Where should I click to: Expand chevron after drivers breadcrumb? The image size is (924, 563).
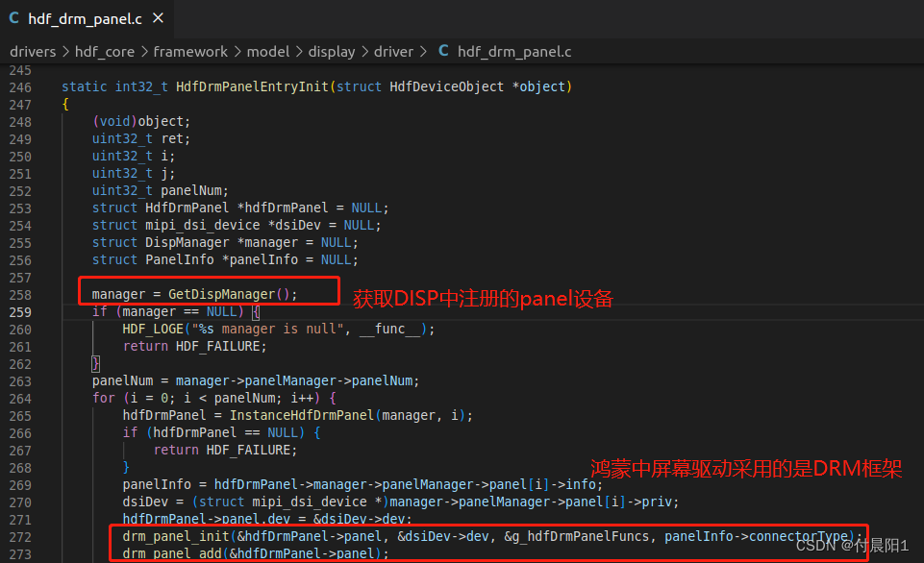(x=66, y=53)
